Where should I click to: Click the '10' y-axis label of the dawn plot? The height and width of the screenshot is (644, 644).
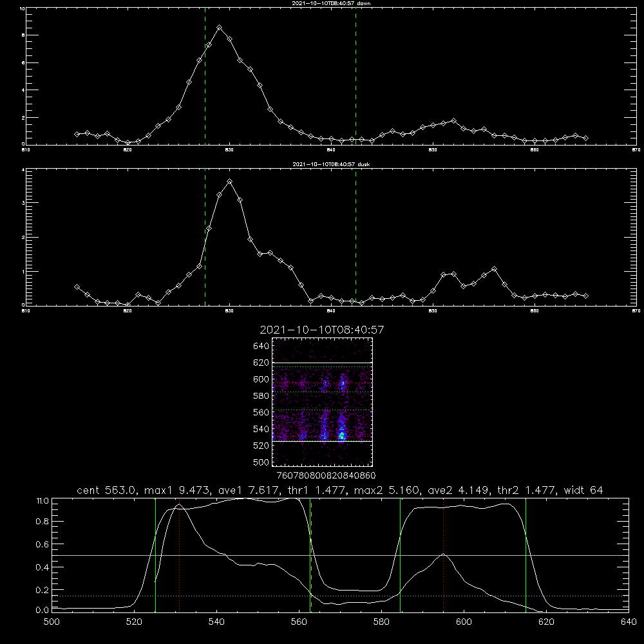[22, 8]
